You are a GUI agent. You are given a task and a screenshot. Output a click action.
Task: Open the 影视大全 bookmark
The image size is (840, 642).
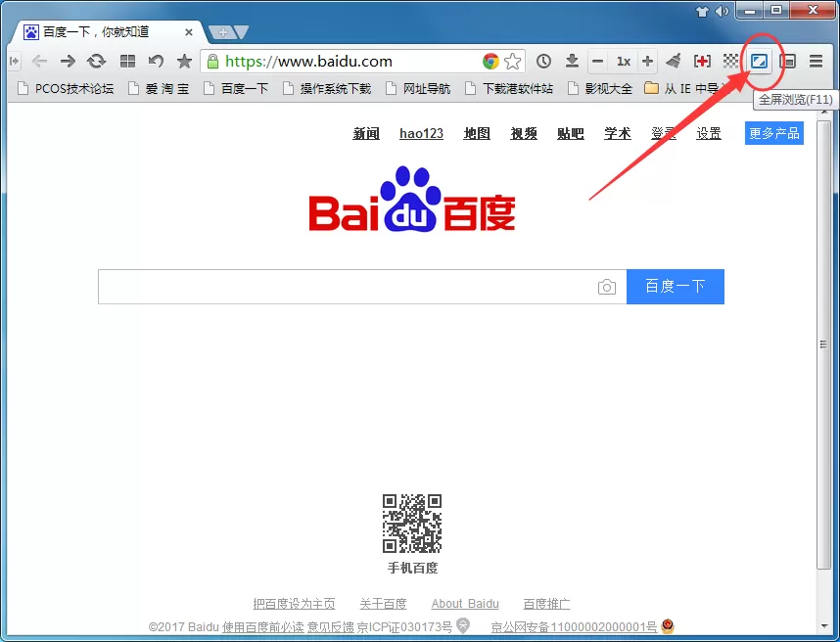tap(600, 88)
